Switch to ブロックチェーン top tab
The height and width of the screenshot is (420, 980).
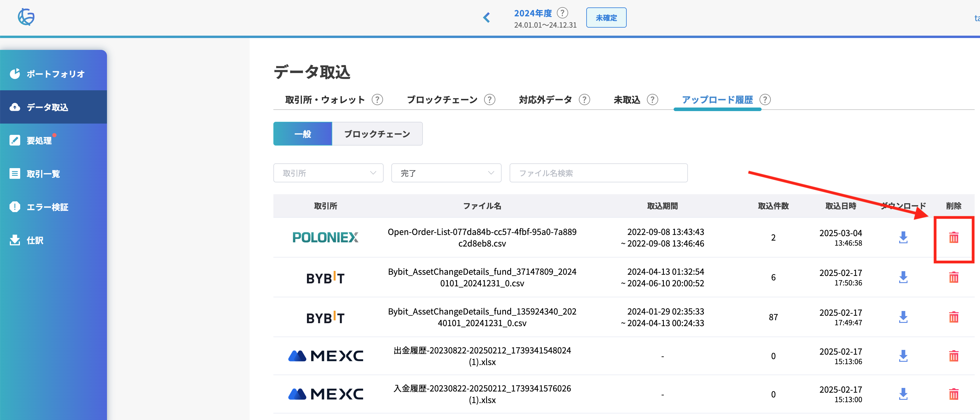point(442,100)
